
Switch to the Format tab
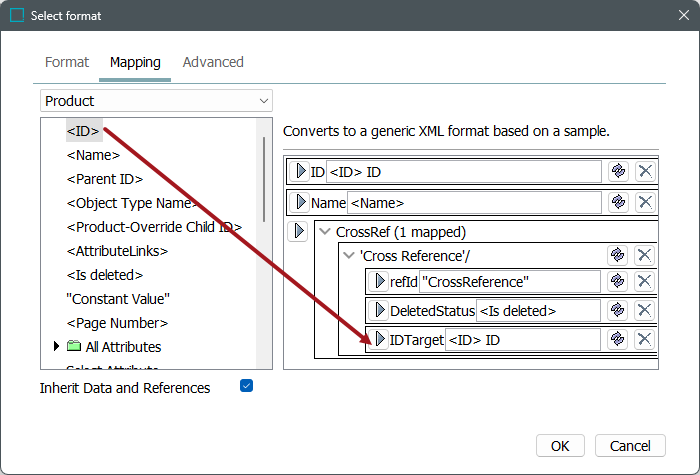pyautogui.click(x=67, y=62)
